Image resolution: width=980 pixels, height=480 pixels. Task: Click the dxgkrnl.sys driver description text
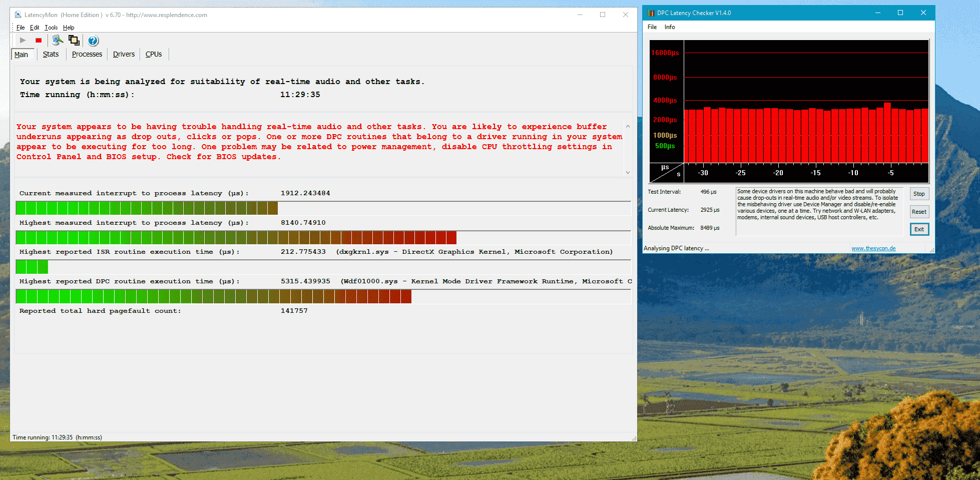click(x=474, y=252)
